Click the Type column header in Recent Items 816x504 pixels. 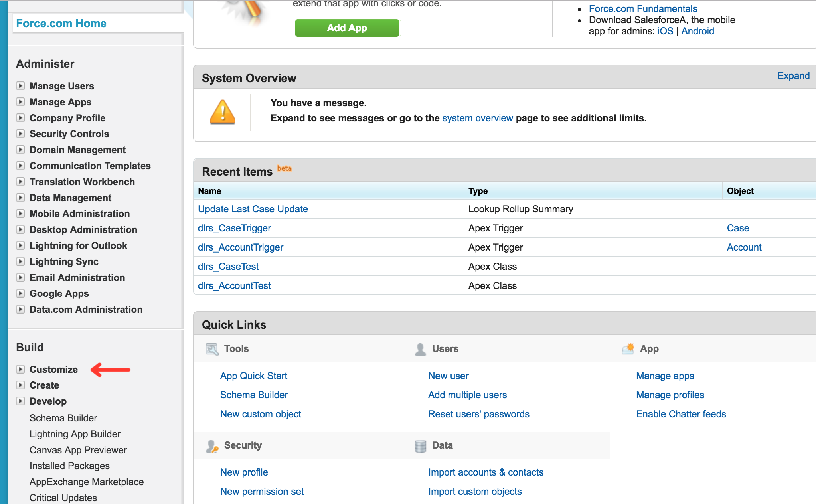(x=593, y=191)
